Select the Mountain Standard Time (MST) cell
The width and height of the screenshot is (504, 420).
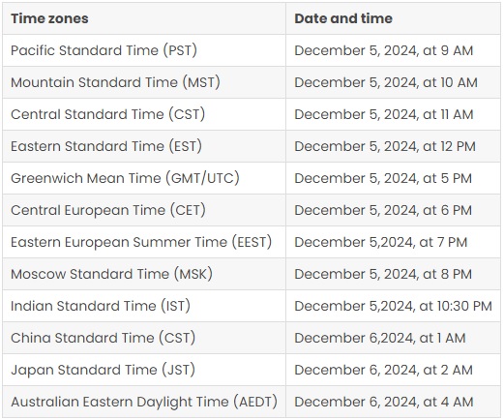click(x=144, y=82)
